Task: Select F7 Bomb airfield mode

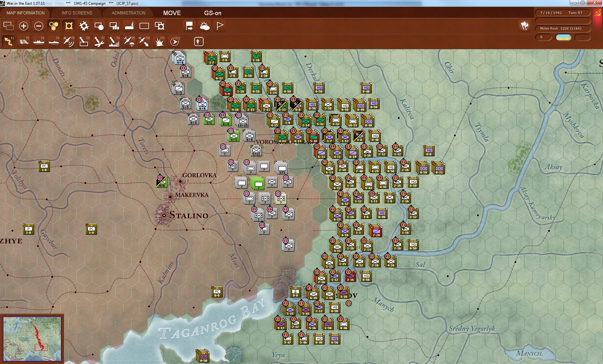Action: coord(99,41)
